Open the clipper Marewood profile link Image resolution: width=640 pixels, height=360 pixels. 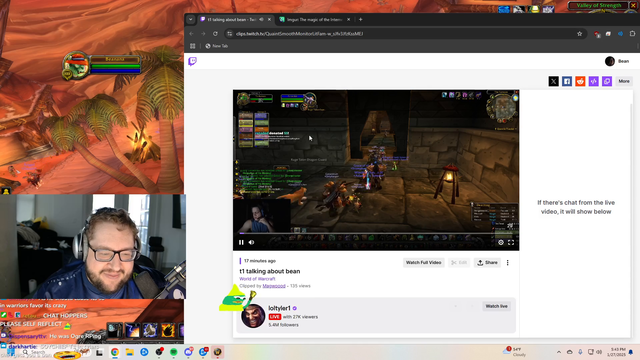click(274, 286)
